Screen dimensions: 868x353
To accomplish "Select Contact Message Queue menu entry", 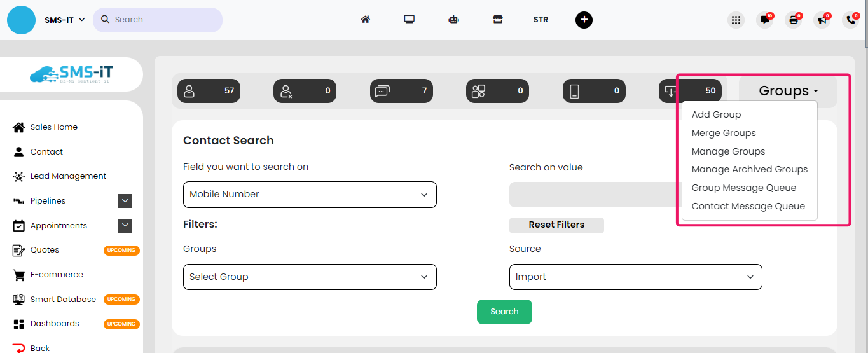I will [x=748, y=206].
